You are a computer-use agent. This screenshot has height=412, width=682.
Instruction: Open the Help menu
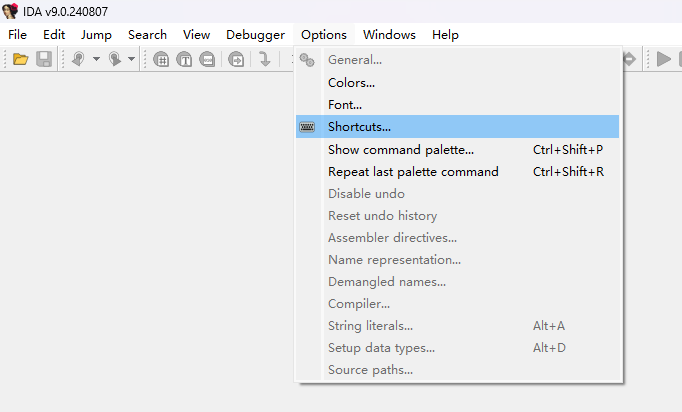(445, 35)
